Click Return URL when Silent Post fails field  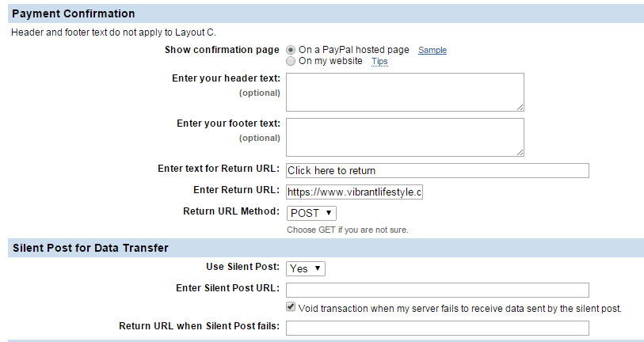437,328
